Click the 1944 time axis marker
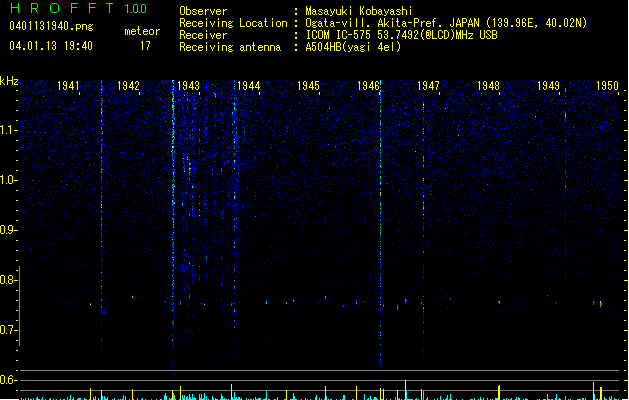 pyautogui.click(x=248, y=86)
